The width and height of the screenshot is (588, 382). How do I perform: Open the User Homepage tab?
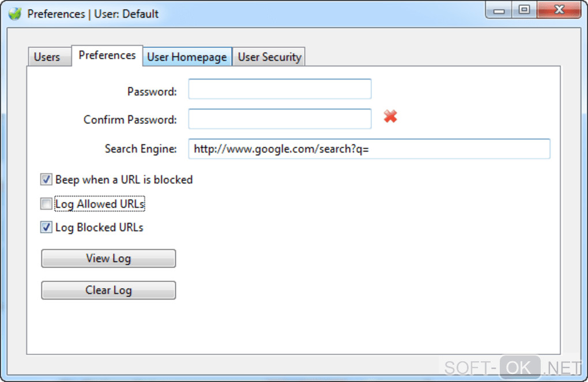(187, 57)
